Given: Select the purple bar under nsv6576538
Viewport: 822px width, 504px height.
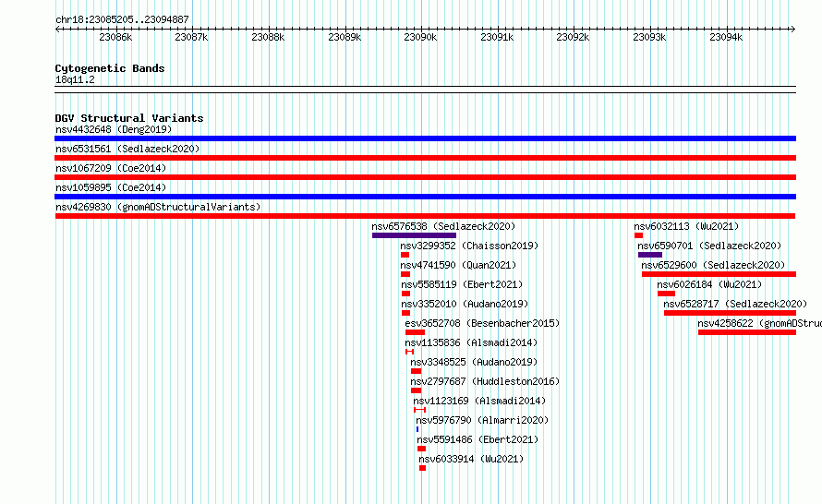Looking at the screenshot, I should pyautogui.click(x=414, y=235).
